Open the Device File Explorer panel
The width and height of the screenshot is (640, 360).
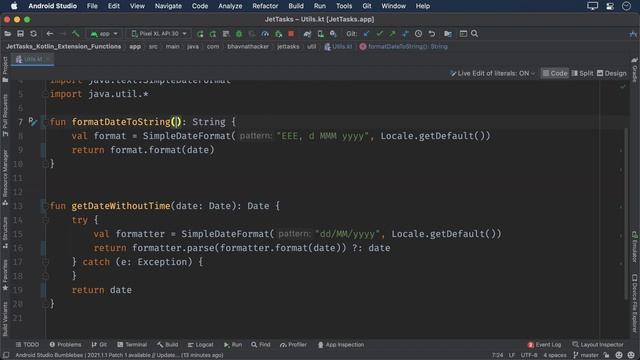point(635,303)
